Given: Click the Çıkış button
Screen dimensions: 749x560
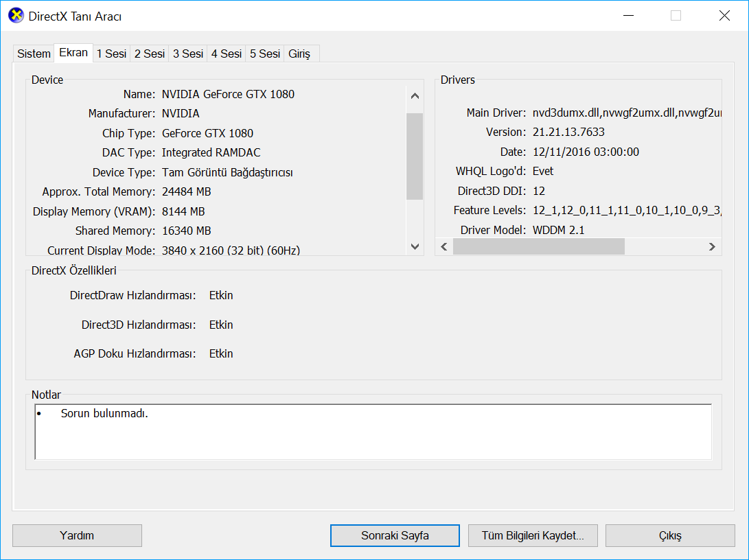Looking at the screenshot, I should (670, 536).
